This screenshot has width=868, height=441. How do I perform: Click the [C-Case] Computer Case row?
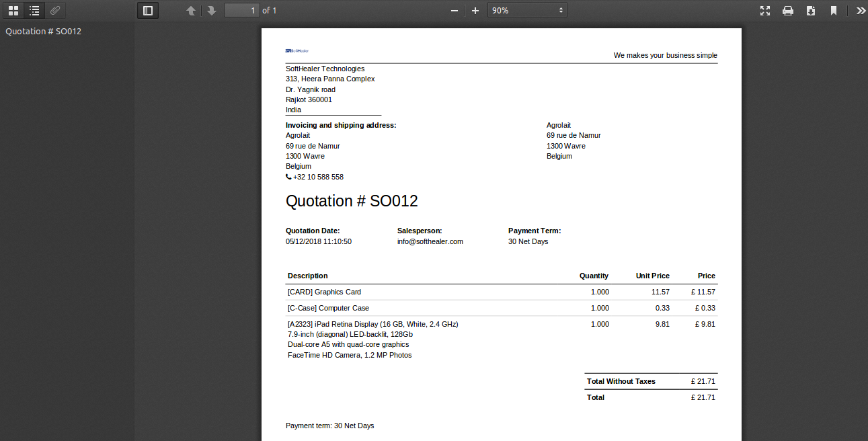502,308
